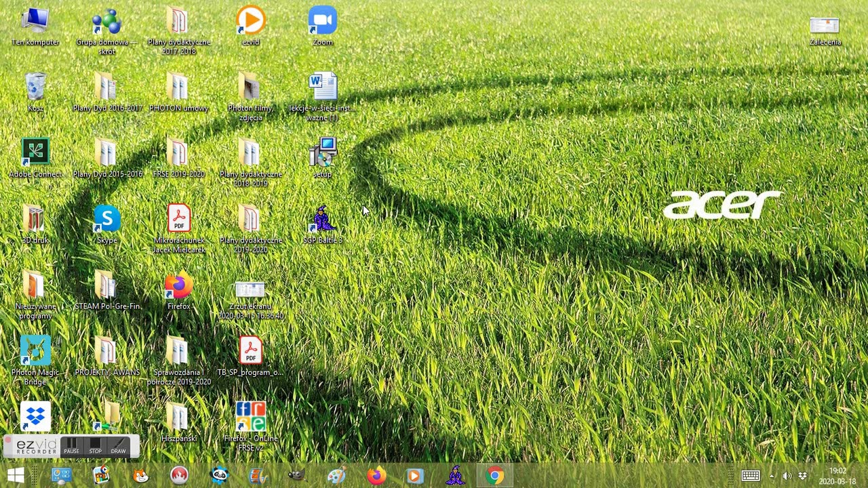Image resolution: width=868 pixels, height=488 pixels.
Task: Open the Windows Start menu
Action: 16,475
